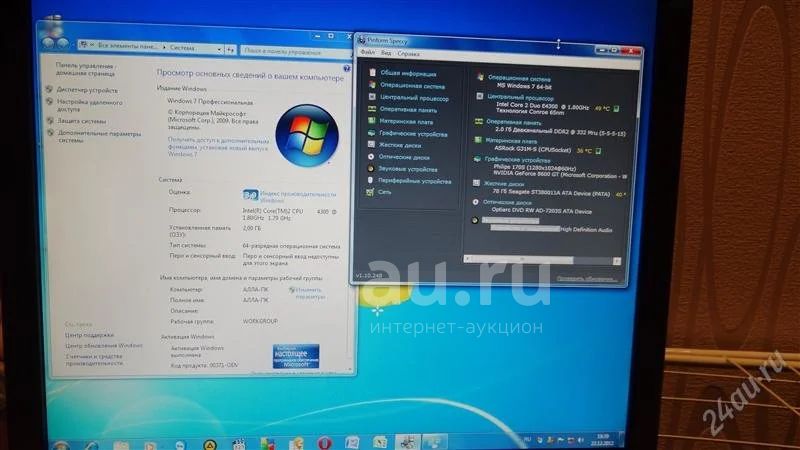
Task: Click the Optiarc DVD RW AD-7203S text
Action: pos(541,210)
